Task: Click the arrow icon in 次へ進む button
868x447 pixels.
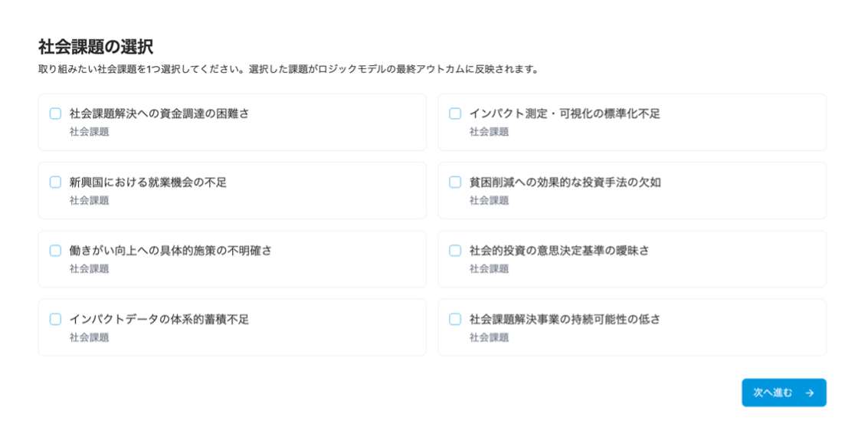Action: pos(810,393)
